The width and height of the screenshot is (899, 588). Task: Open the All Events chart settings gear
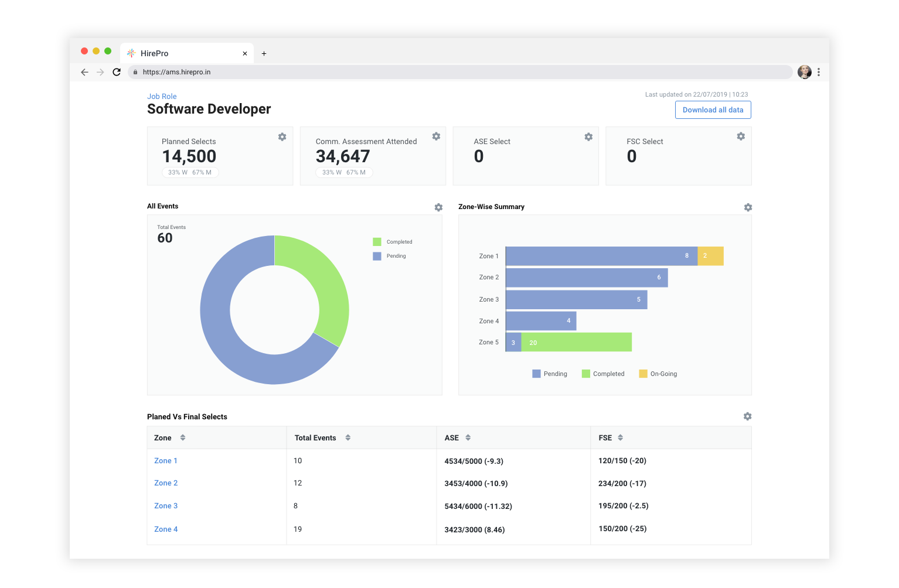(x=438, y=207)
